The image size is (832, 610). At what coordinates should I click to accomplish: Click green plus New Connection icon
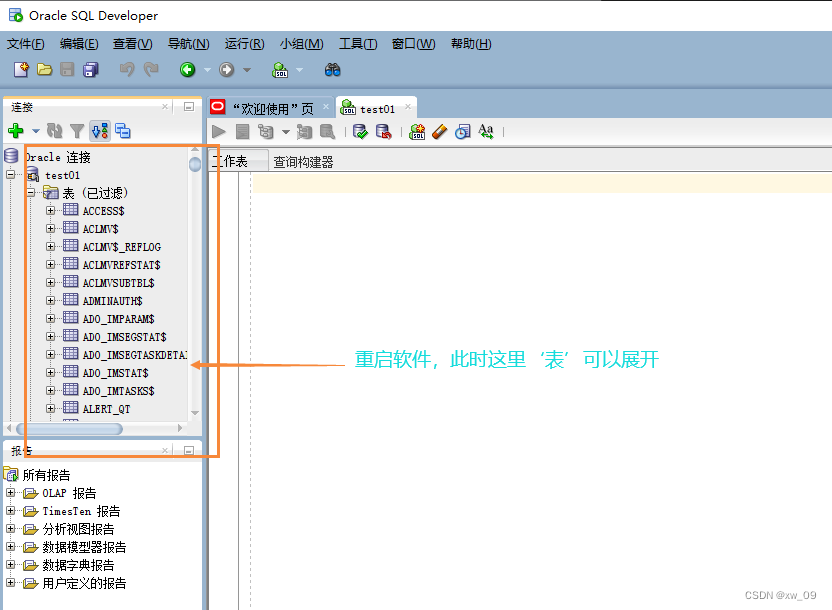point(15,130)
